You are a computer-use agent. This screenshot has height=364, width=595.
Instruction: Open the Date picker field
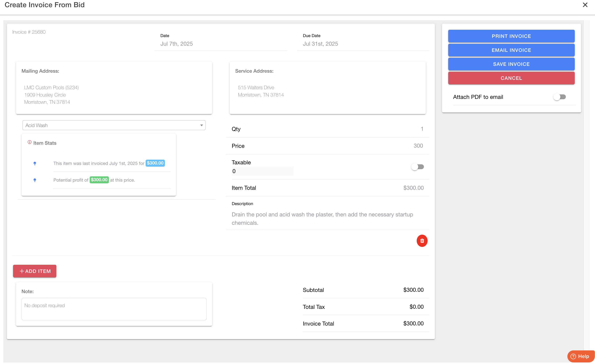click(x=220, y=44)
